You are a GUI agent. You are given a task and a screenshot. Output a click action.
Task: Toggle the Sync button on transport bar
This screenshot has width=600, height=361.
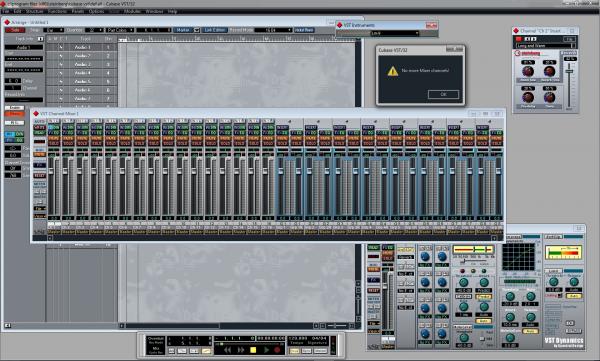[307, 351]
